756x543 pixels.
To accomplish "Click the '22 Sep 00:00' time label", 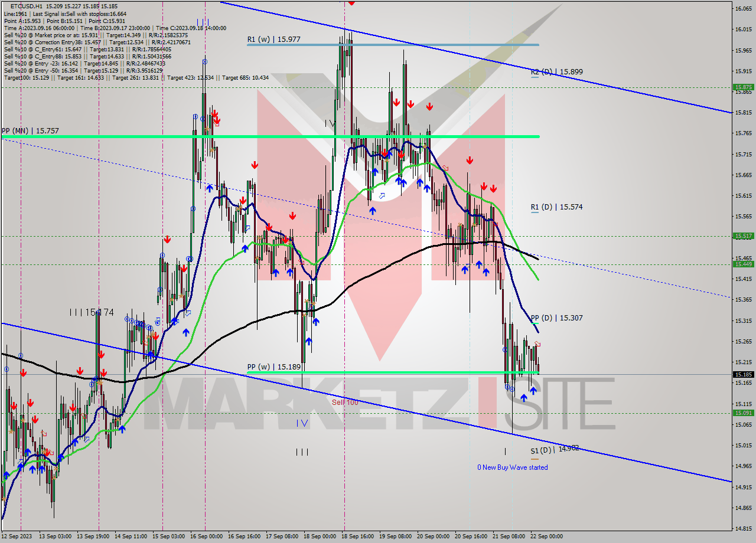I will [547, 537].
